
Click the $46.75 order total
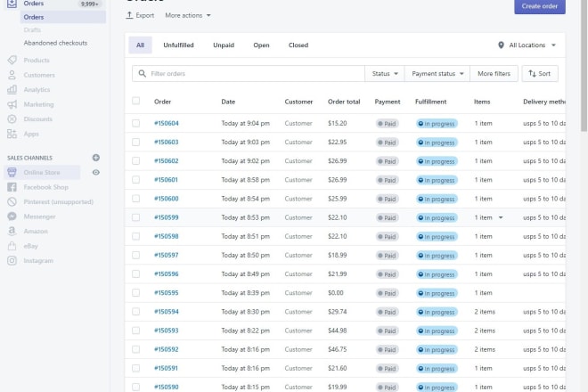(x=337, y=349)
